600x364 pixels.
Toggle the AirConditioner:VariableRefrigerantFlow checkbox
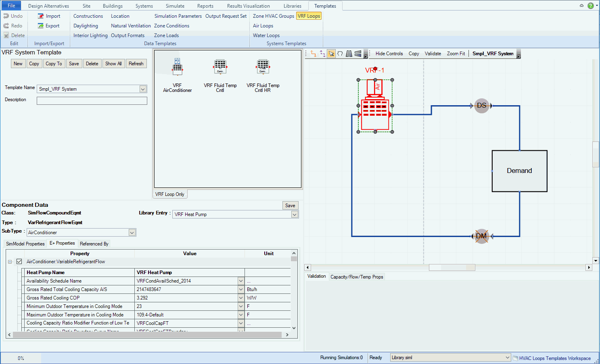pos(19,262)
